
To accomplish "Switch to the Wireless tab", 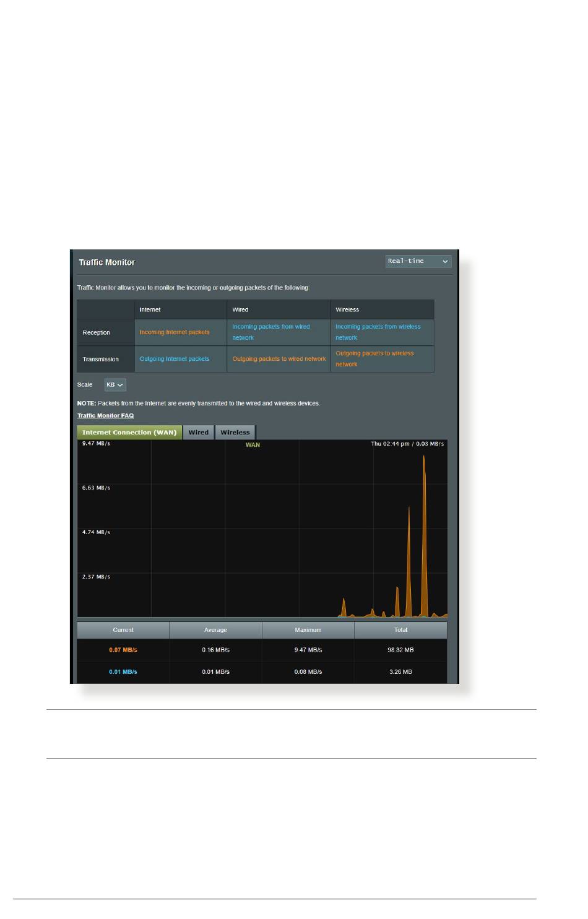I will pyautogui.click(x=235, y=433).
